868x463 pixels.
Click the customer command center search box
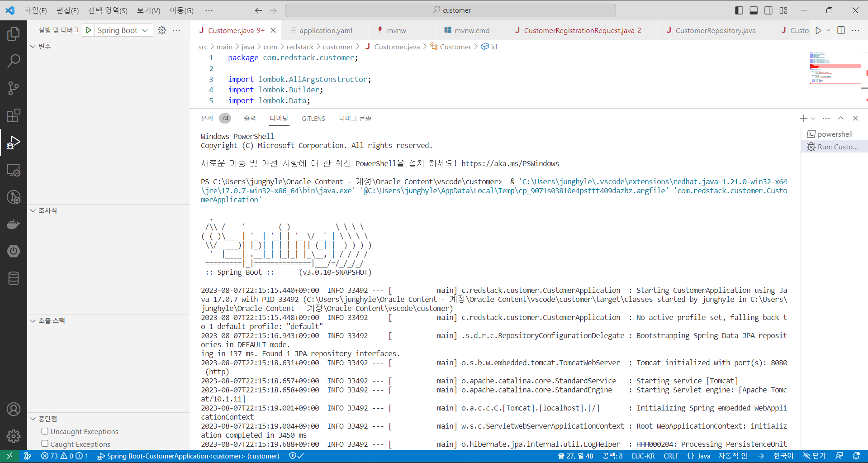[450, 10]
